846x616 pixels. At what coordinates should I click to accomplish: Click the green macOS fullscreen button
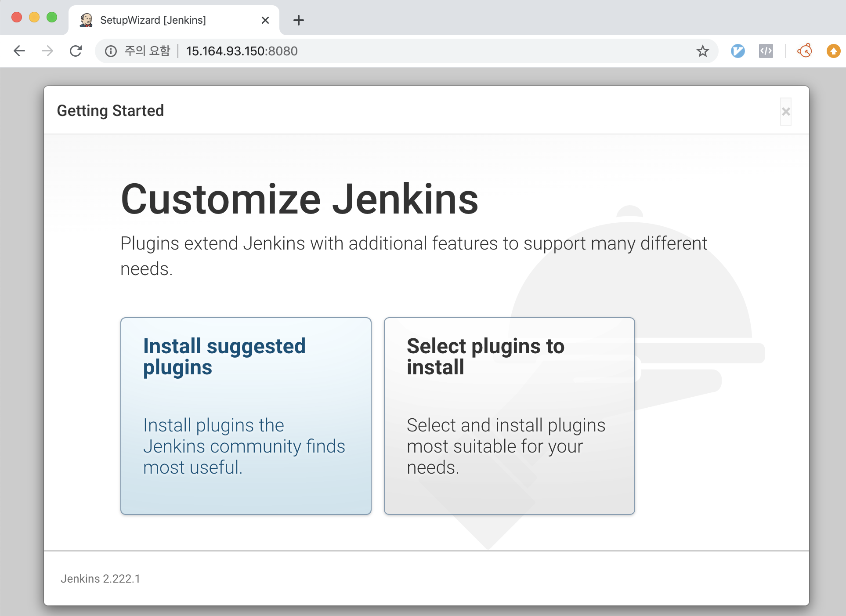pos(52,17)
